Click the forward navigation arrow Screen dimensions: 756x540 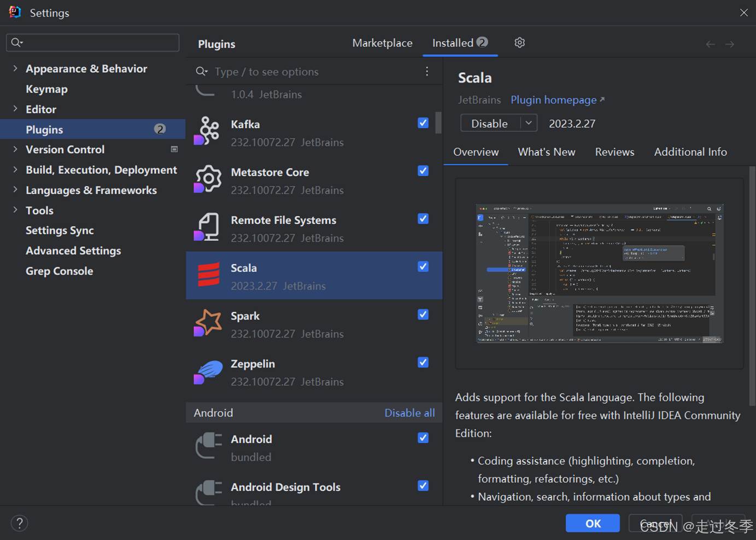click(x=730, y=44)
